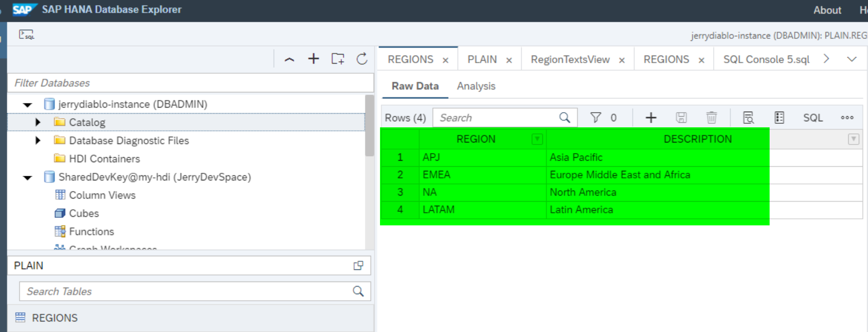Open the REGION column dropdown
The width and height of the screenshot is (868, 332).
point(537,139)
